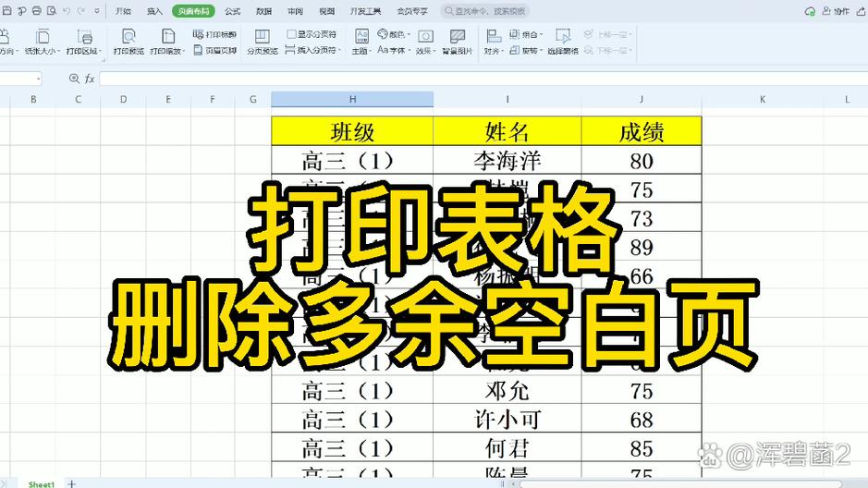This screenshot has width=868, height=488.
Task: Switch to the 数据 (Data) tab
Action: (264, 10)
